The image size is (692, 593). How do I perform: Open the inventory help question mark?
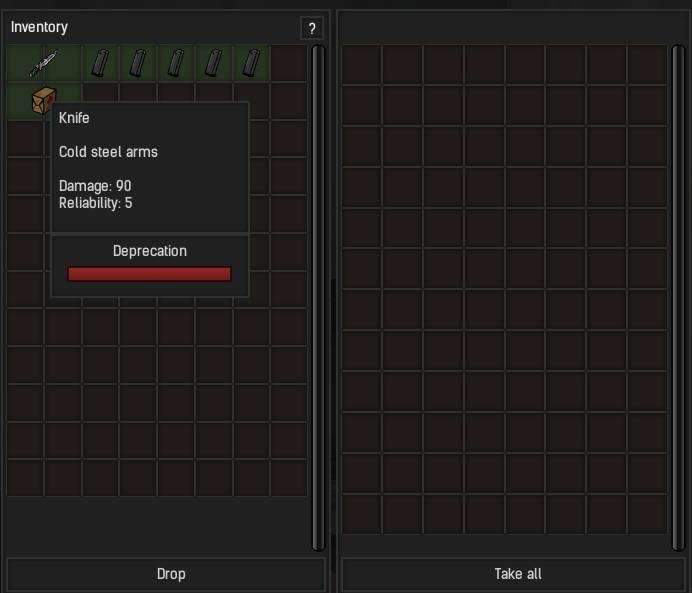[312, 29]
